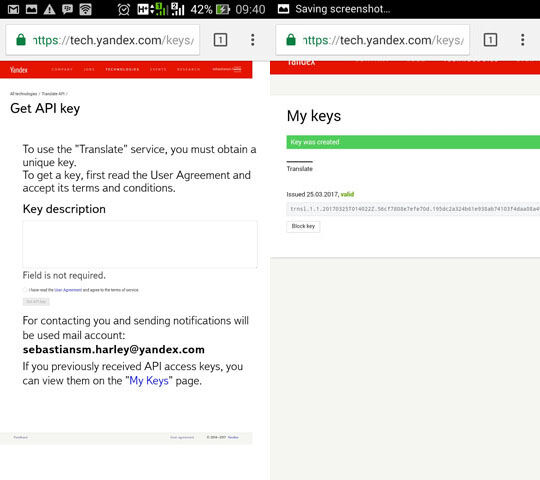Open the Events menu item
This screenshot has height=480, width=540.
(158, 70)
